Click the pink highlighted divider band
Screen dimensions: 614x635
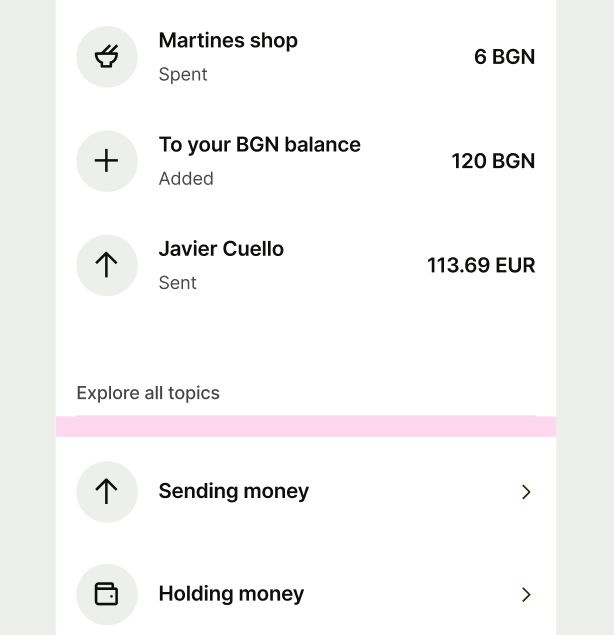click(306, 427)
